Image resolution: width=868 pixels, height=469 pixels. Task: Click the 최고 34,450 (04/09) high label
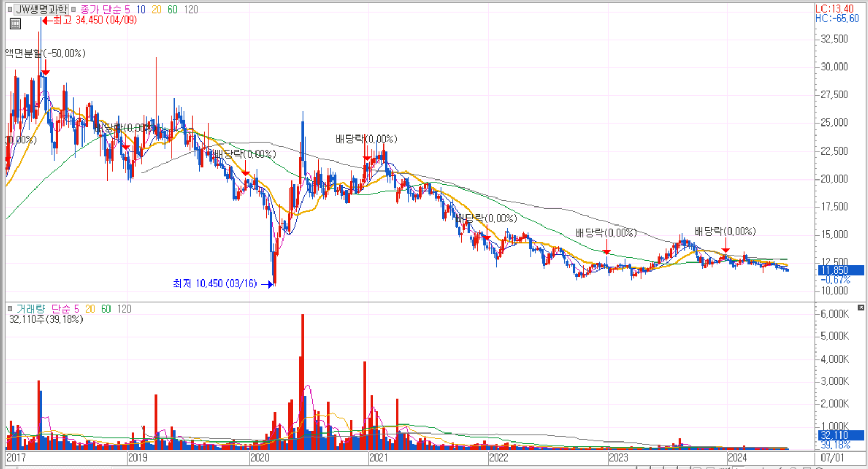pos(95,20)
